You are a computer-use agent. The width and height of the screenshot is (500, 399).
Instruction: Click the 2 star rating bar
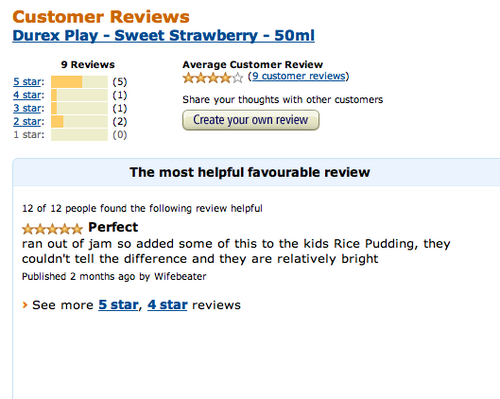pos(79,121)
